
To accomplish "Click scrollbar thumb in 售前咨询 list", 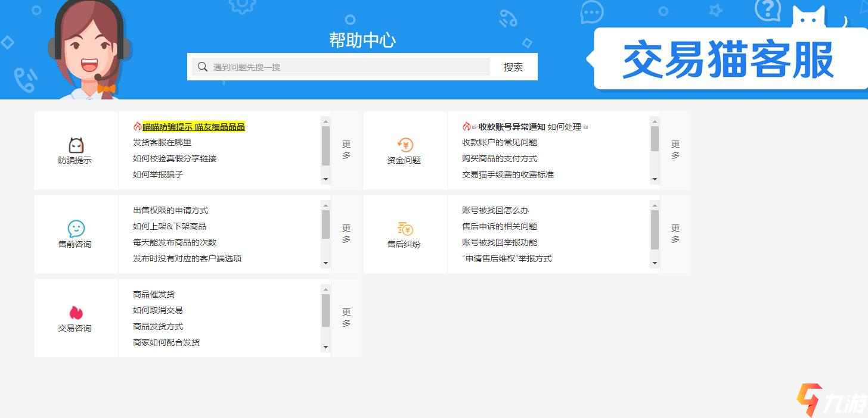I will (325, 224).
